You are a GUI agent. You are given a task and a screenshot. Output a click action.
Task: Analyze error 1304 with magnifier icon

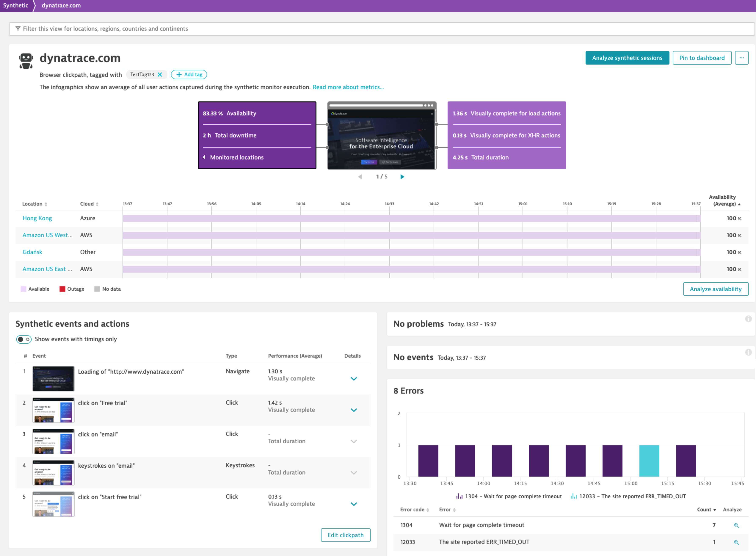click(736, 525)
